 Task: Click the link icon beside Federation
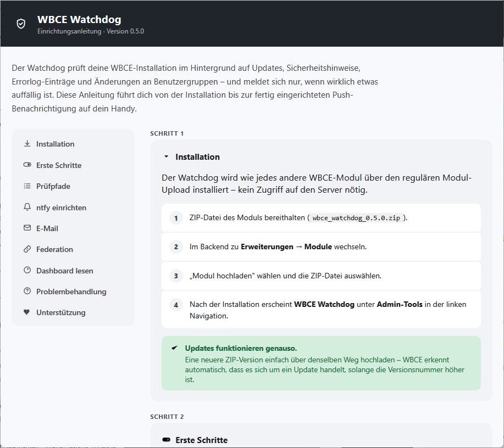coord(27,249)
